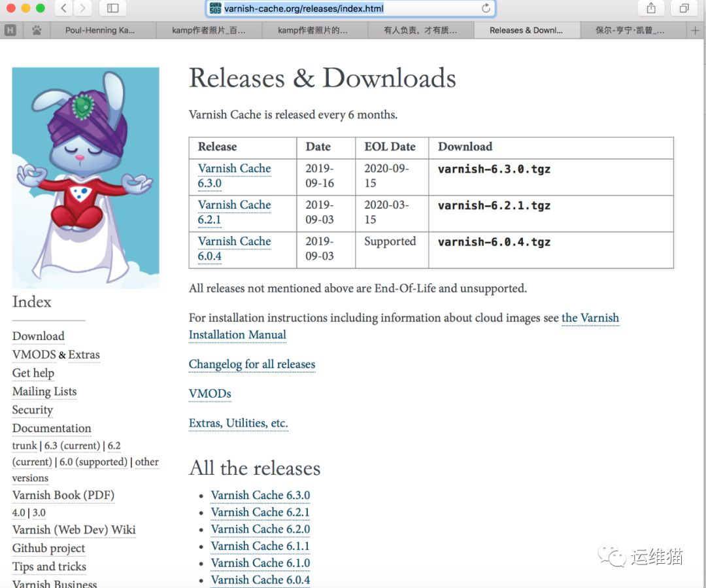
Task: Select the Releases & Downl... tab
Action: tap(526, 30)
